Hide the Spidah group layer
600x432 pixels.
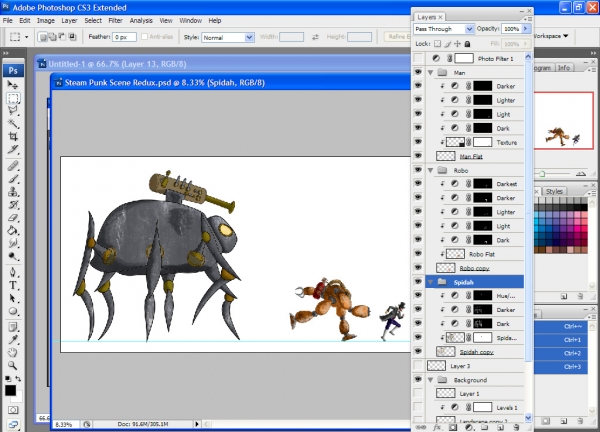(x=418, y=282)
